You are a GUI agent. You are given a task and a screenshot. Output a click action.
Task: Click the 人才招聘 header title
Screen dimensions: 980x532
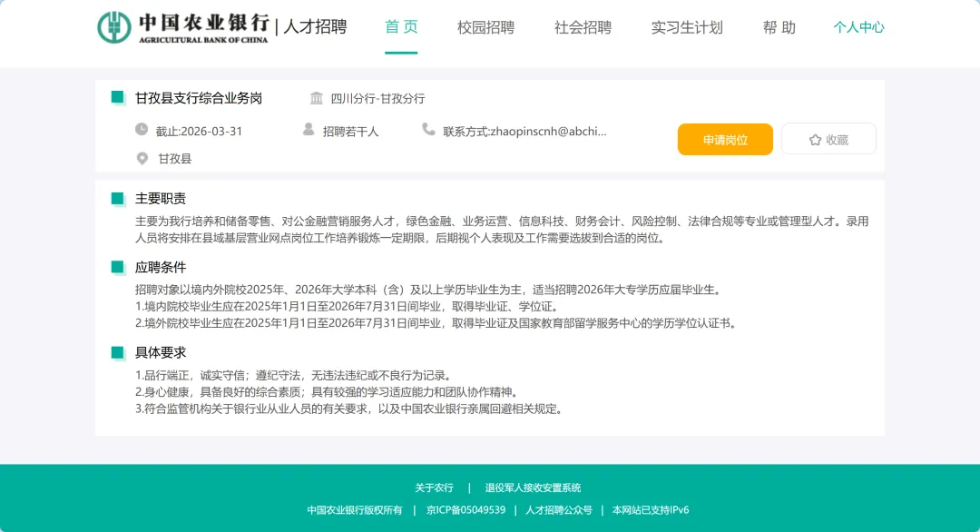click(315, 27)
